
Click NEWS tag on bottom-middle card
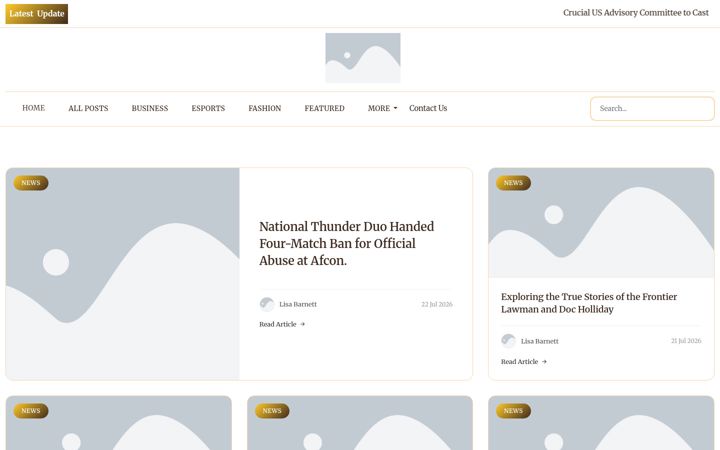click(272, 411)
